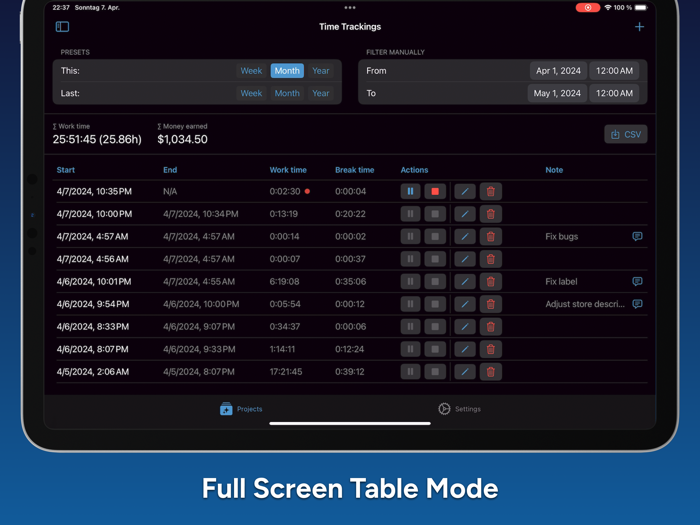The image size is (700, 525).
Task: Delete the 4/7/2024 4:56 AM entry
Action: (x=491, y=259)
